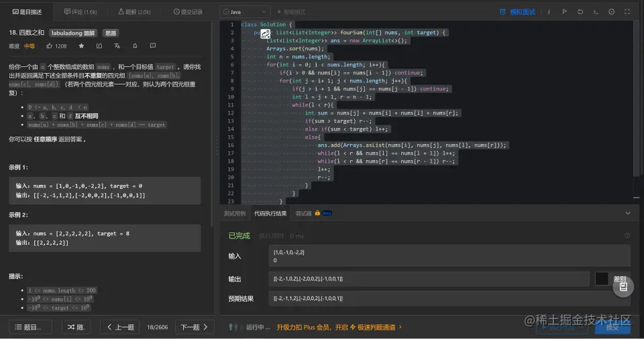
Task: Click the share icon under the title
Action: coord(99,46)
